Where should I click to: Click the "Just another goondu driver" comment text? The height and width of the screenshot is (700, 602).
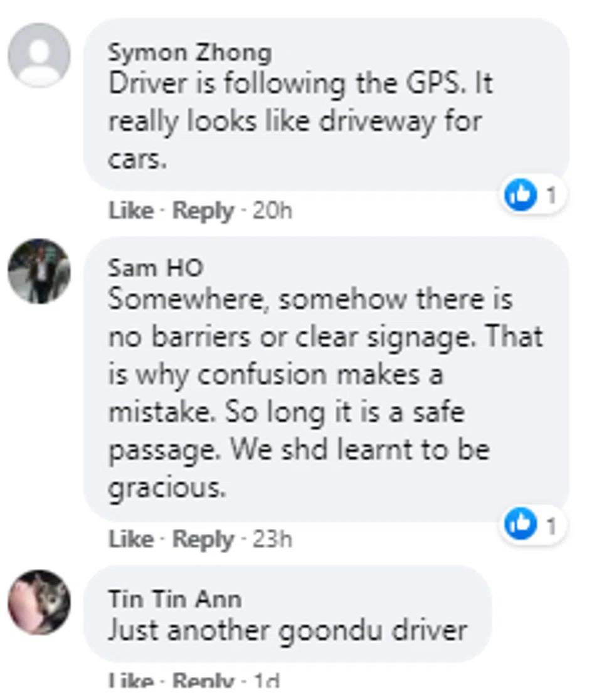click(x=287, y=630)
